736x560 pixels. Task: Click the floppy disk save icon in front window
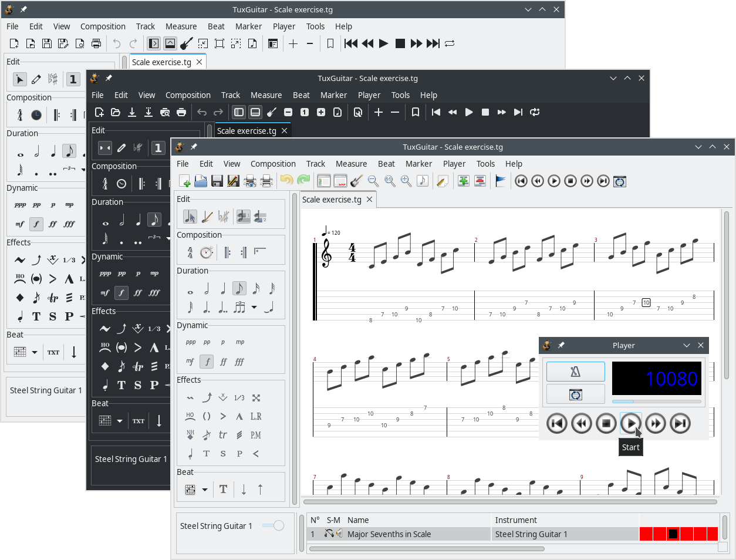point(217,181)
